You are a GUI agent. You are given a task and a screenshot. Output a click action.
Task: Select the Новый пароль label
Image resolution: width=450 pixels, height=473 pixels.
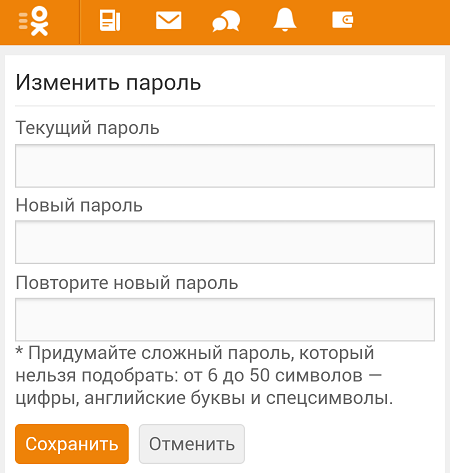pyautogui.click(x=79, y=206)
